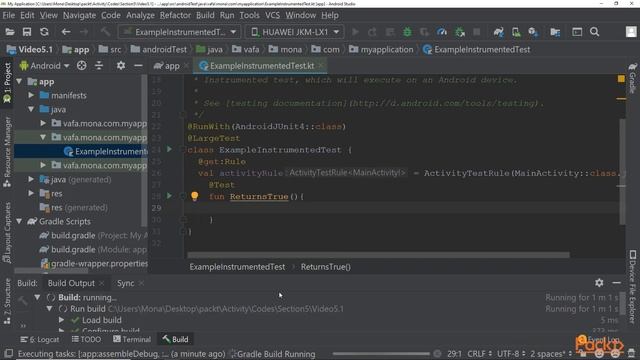Switch to the Sync tab in Build panel

pos(125,283)
